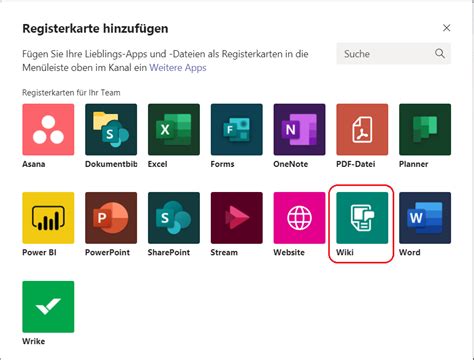Click the OneNote label text
The width and height of the screenshot is (474, 360).
pyautogui.click(x=291, y=164)
